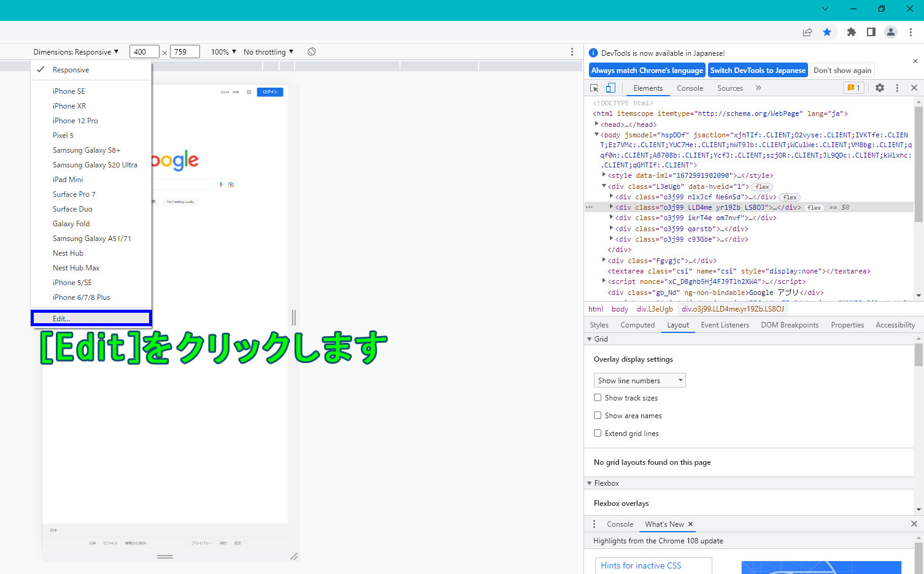Click the ellipsis beside the selected DOM node
This screenshot has height=574, width=924.
pos(590,207)
